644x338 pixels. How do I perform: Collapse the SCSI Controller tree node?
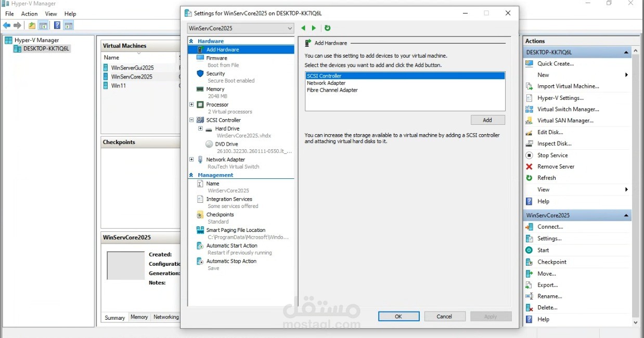coord(191,120)
